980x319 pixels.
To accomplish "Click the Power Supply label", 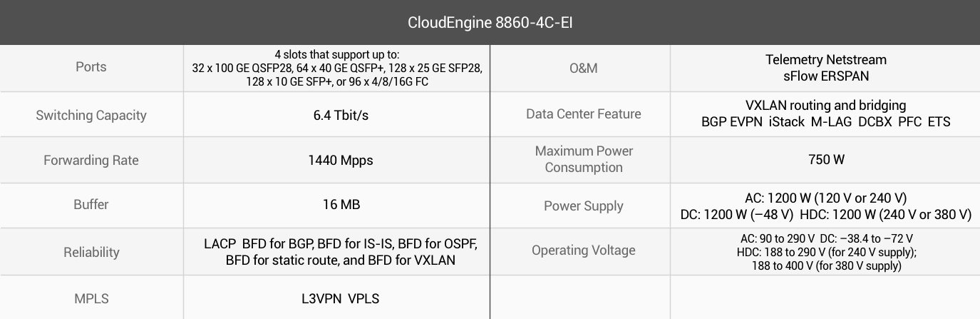I will click(583, 206).
